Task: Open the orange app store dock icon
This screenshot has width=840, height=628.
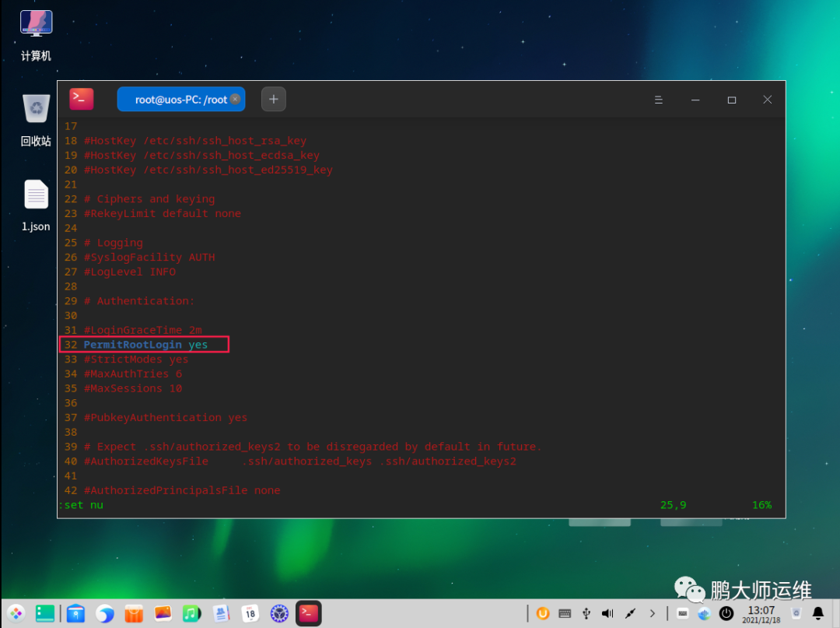Action: pos(134,613)
